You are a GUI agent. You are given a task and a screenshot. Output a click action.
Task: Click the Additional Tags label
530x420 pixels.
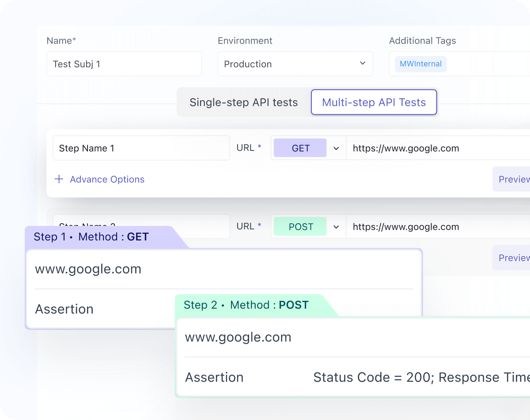[x=423, y=41]
